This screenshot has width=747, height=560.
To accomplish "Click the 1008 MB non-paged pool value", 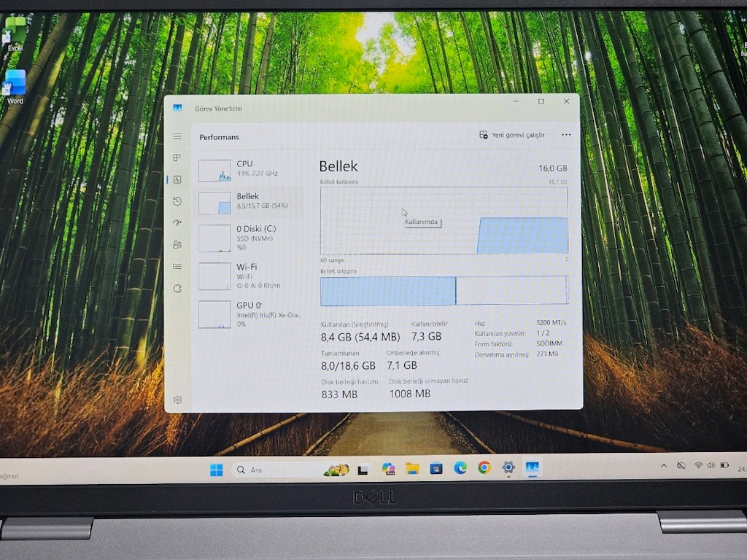I will 410,393.
